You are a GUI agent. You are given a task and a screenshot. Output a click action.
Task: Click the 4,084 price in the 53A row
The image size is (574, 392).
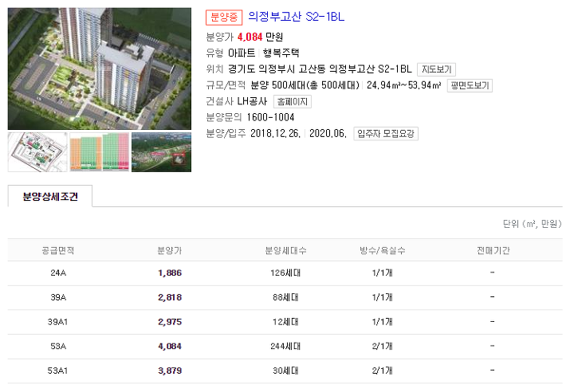point(170,347)
